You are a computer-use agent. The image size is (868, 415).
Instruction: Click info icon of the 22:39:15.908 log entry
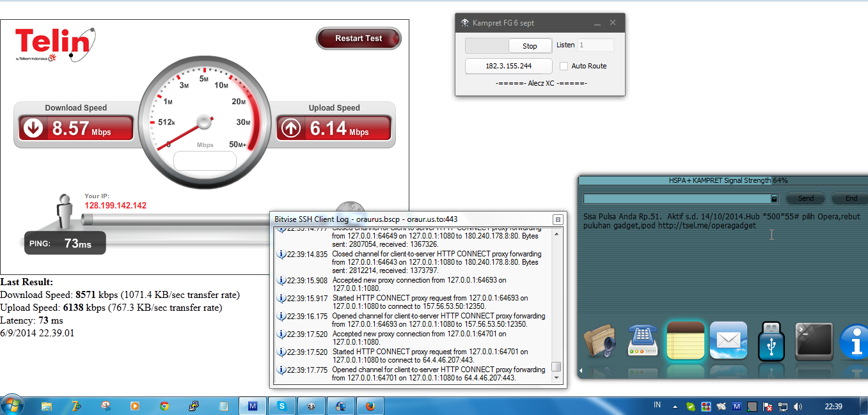click(x=281, y=280)
